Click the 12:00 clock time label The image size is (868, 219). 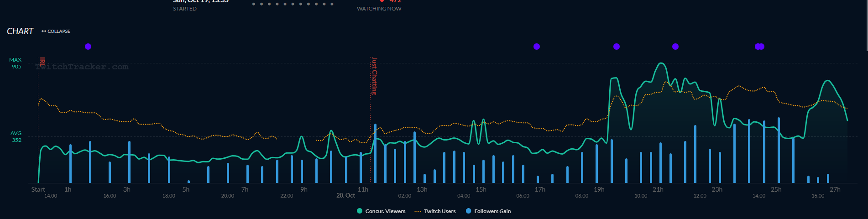tap(700, 196)
